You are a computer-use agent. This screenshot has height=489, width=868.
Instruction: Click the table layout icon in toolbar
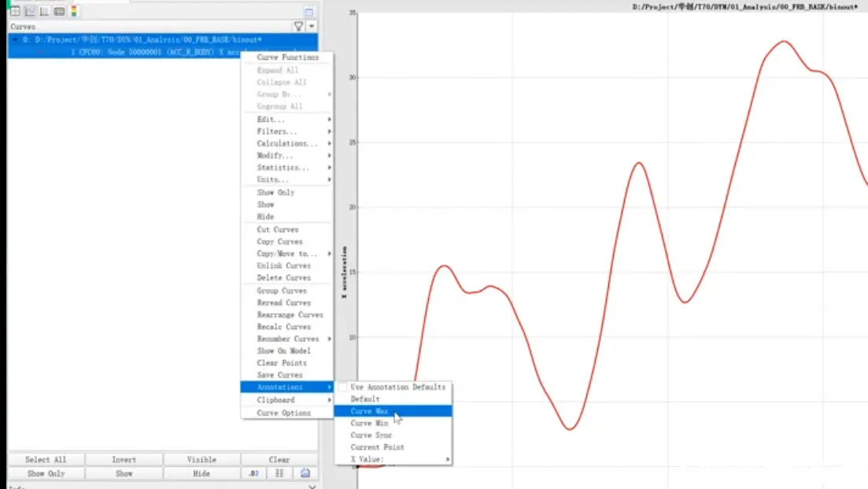(x=15, y=11)
